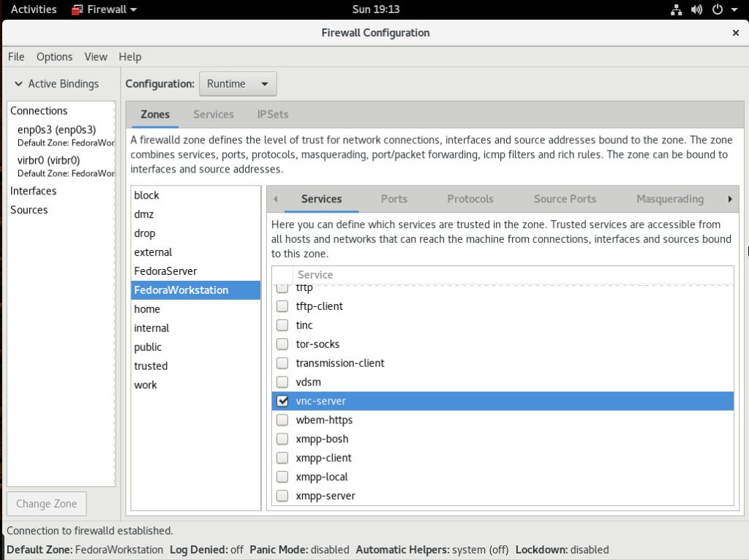The image size is (749, 560).
Task: Switch to the IPSets tab
Action: [x=273, y=115]
